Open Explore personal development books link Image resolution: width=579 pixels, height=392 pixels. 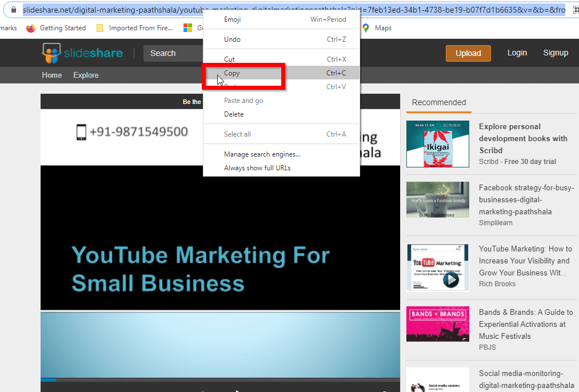[x=523, y=138]
